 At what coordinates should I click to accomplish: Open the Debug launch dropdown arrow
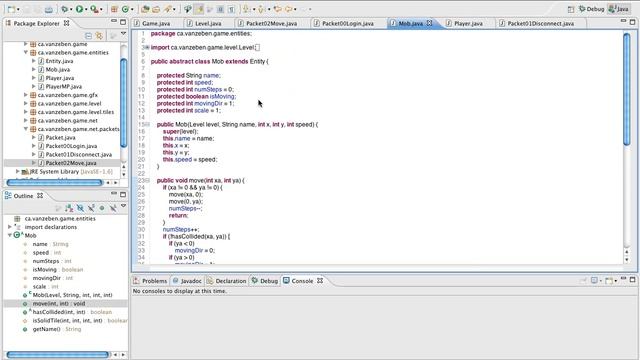71,9
